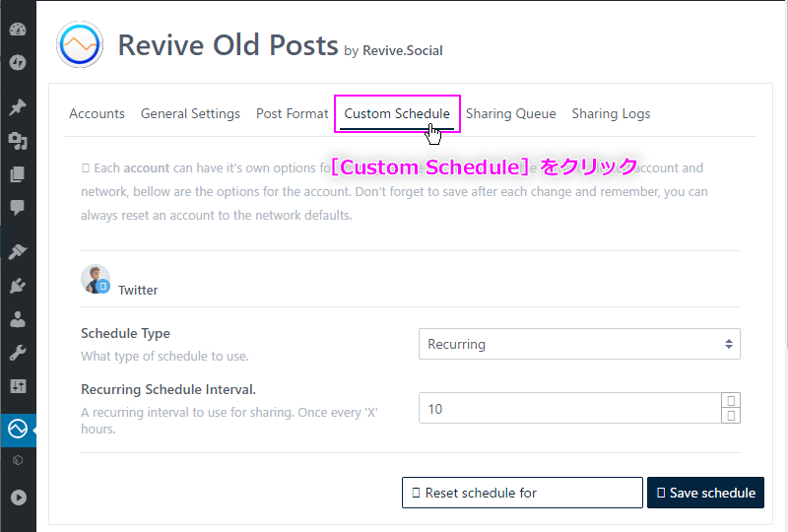This screenshot has width=788, height=532.
Task: Click the Reset schedule for button
Action: (522, 493)
